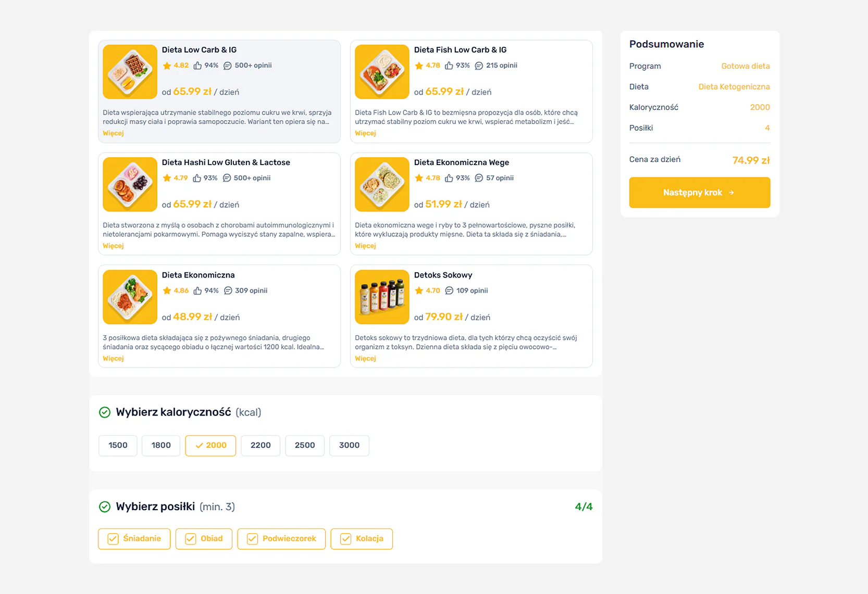Click the comment bubble icon next to 57 opinii
The width and height of the screenshot is (868, 594).
[x=479, y=178]
